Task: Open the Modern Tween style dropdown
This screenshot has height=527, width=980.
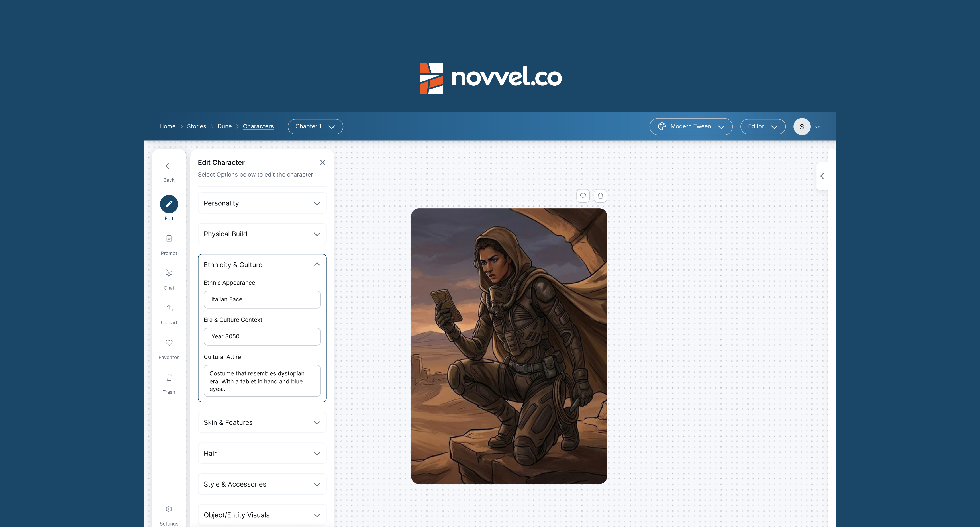Action: (x=691, y=127)
